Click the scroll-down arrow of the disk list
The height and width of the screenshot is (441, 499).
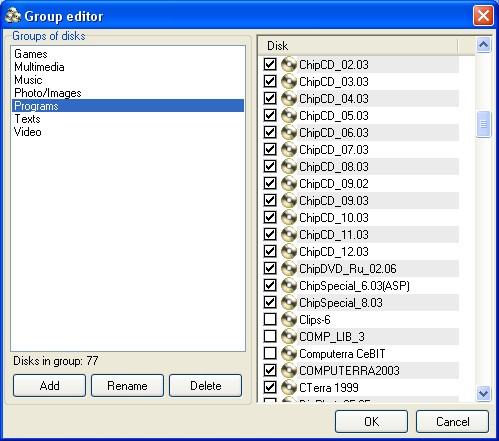point(483,393)
